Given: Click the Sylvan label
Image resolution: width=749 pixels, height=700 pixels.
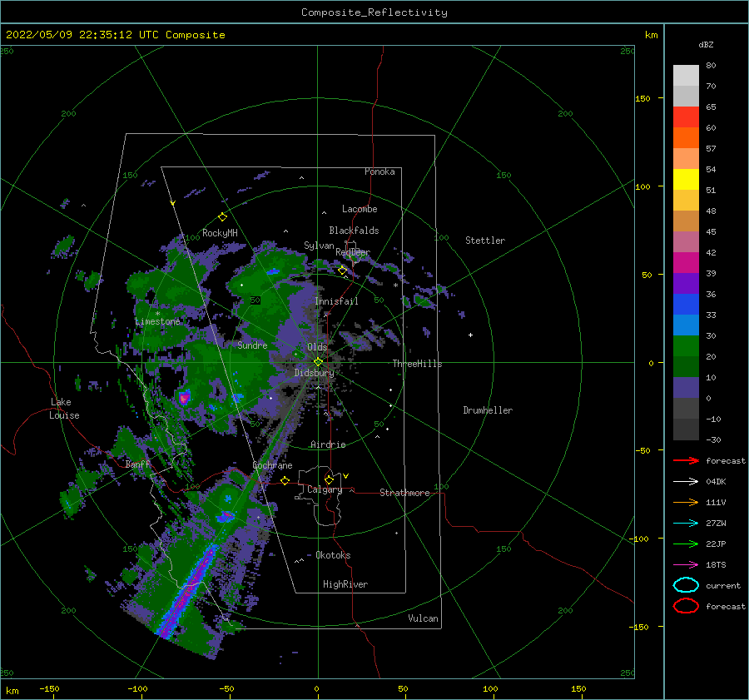Looking at the screenshot, I should 319,246.
